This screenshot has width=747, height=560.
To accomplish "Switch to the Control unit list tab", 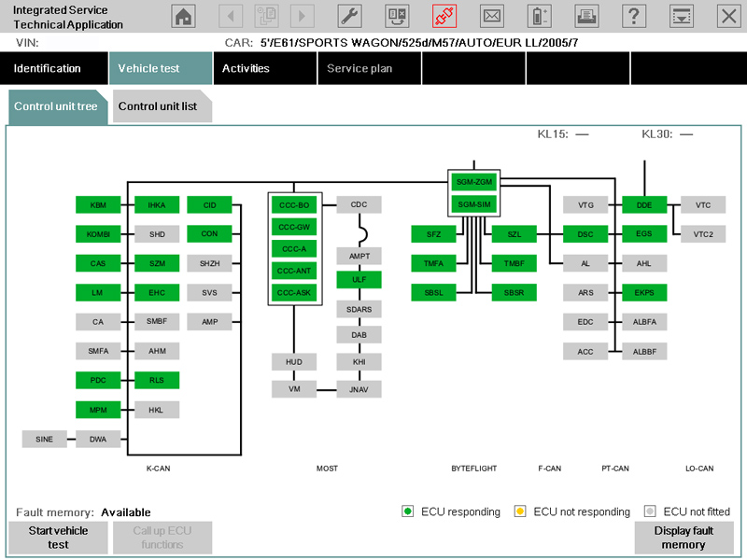I will point(162,106).
